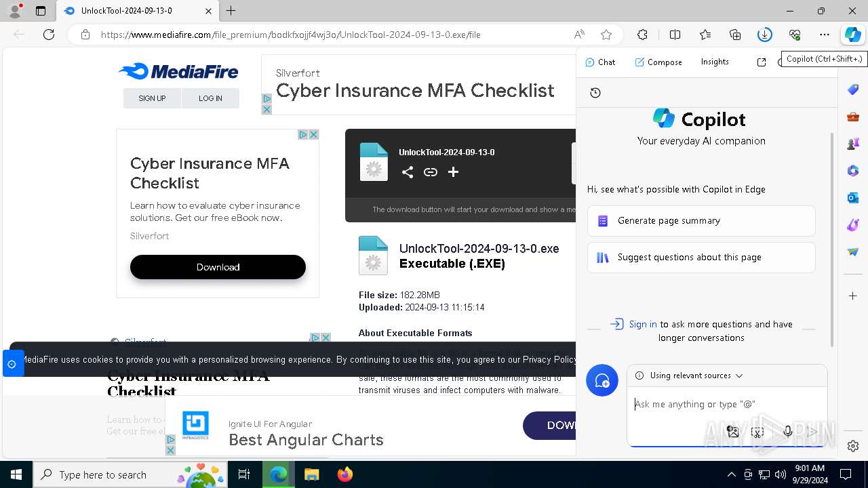Screen dimensions: 868x488
Task: Add this page to favorites star
Action: 606,35
